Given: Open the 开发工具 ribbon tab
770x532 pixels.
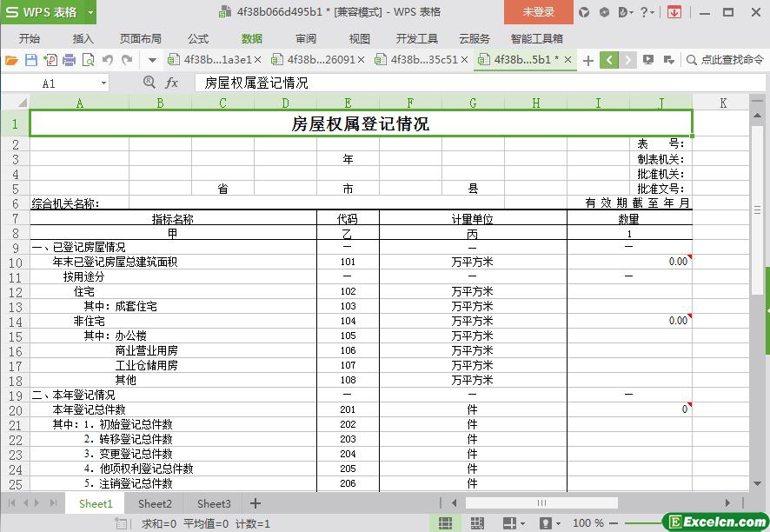Looking at the screenshot, I should point(416,38).
